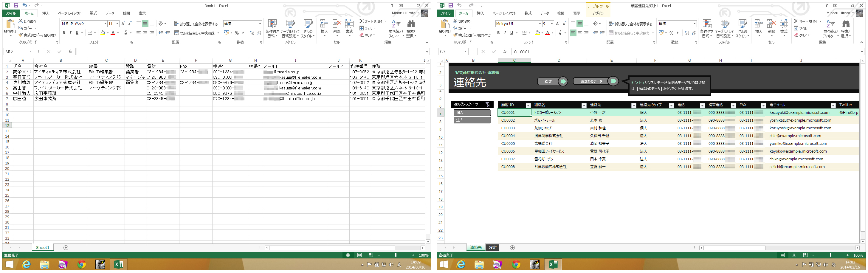Viewport: 868px width, 273px height.
Task: Expand formula bar in 顧客連絡先リスト1 window
Action: pyautogui.click(x=862, y=52)
